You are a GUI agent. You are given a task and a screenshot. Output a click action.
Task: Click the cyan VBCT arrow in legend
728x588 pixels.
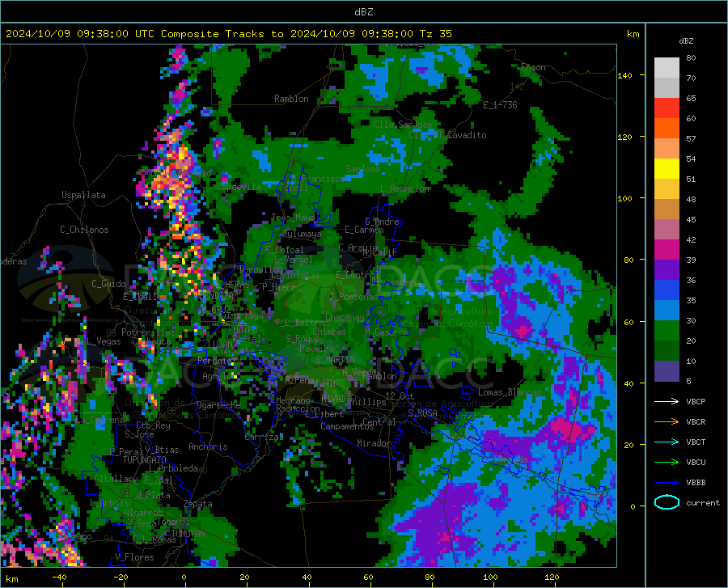[x=667, y=442]
